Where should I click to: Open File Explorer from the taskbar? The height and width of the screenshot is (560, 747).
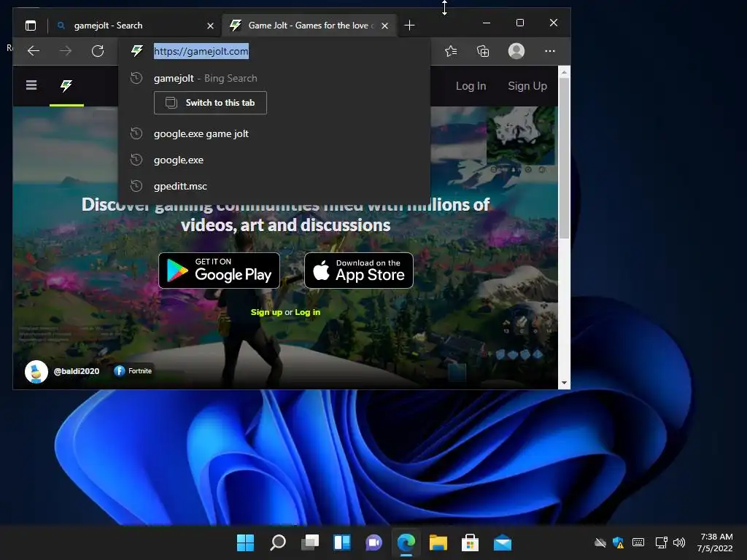click(438, 542)
